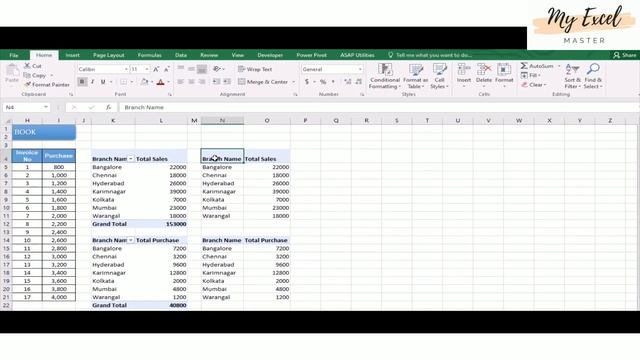
Task: Switch to the Formulas tab
Action: coord(149,55)
